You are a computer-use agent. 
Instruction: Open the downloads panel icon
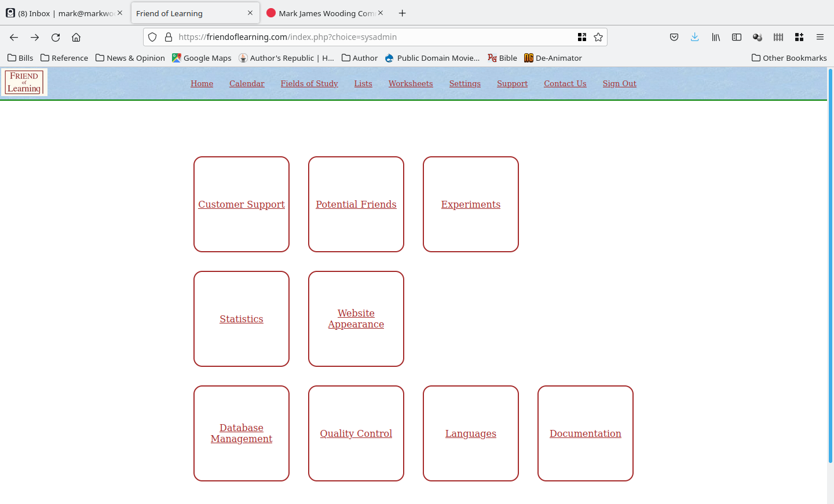click(x=694, y=37)
